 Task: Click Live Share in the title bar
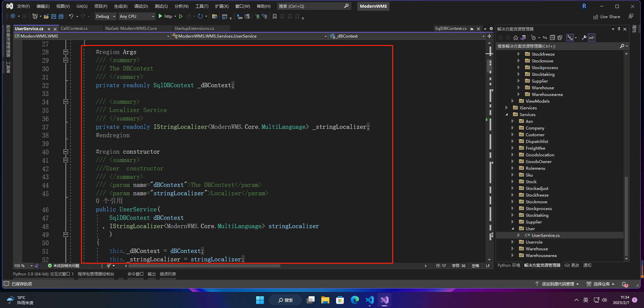pyautogui.click(x=607, y=16)
